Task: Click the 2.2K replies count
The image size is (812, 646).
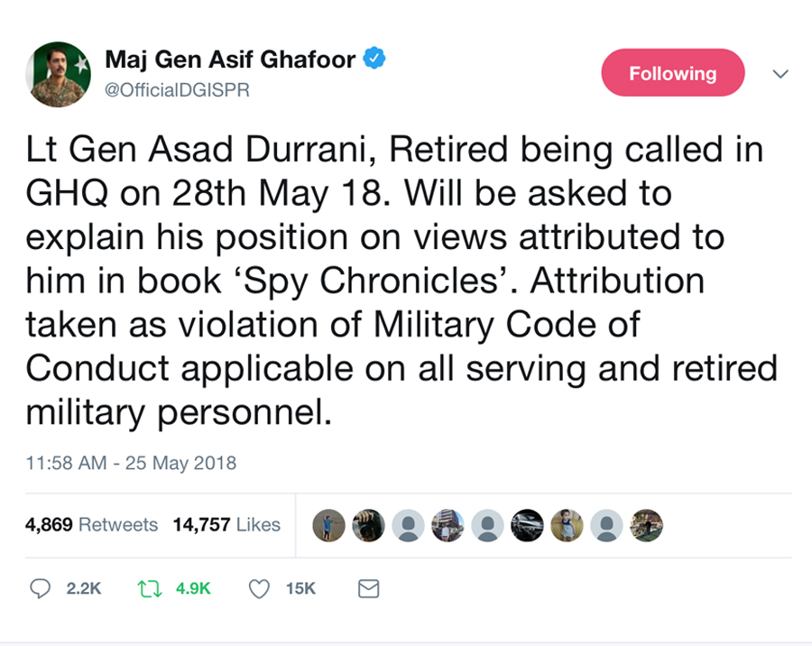Action: point(84,588)
